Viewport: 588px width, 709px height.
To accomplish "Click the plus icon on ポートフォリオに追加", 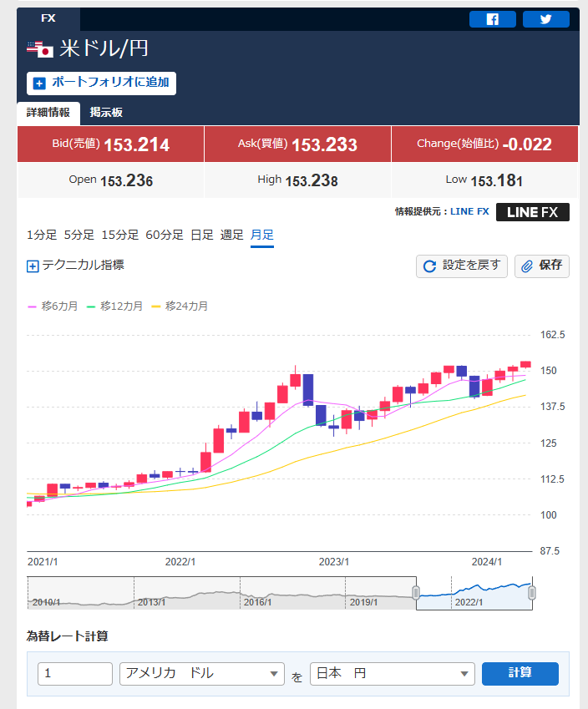I will click(39, 84).
